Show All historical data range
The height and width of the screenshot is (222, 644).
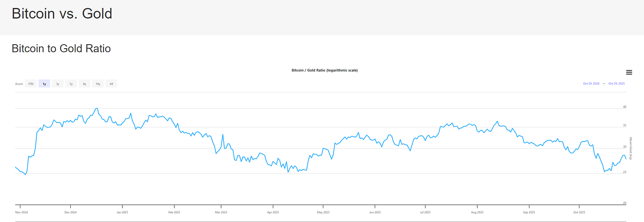(x=111, y=84)
